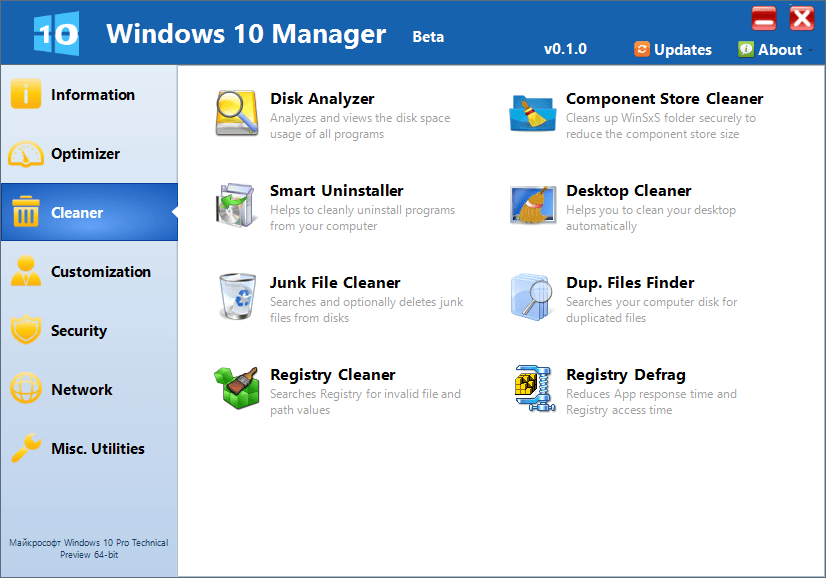Viewport: 826px width, 578px height.
Task: Launch Registry Defrag clamp icon
Action: click(x=533, y=389)
